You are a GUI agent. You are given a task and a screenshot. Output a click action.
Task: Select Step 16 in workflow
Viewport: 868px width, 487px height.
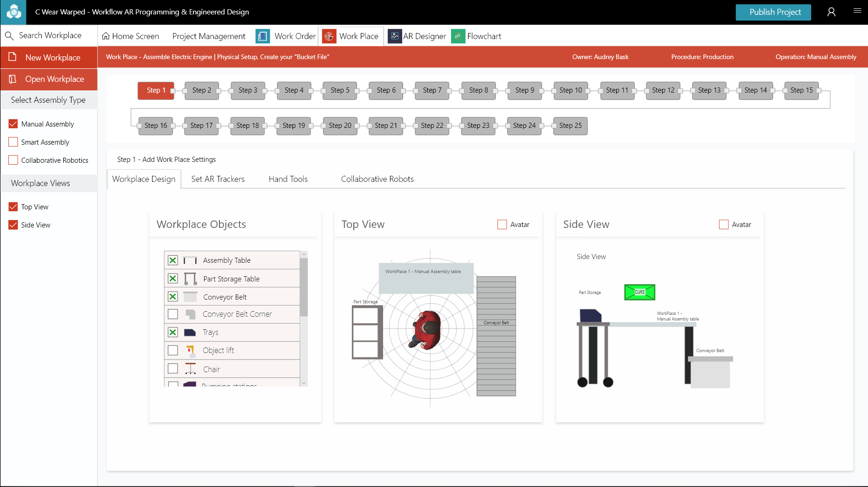tap(156, 126)
